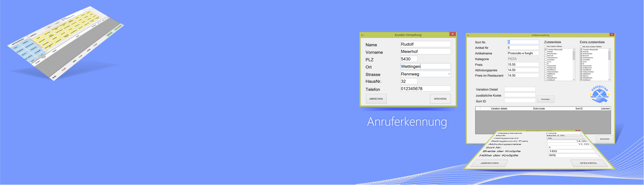This screenshot has height=185, width=644.
Task: Click the Variation Detail input field
Action: [520, 89]
